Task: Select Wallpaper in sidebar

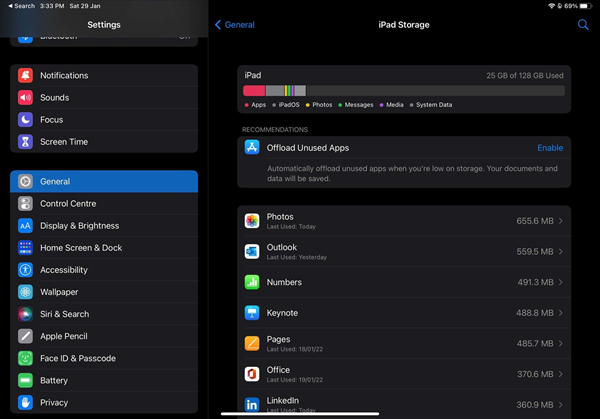Action: (104, 292)
